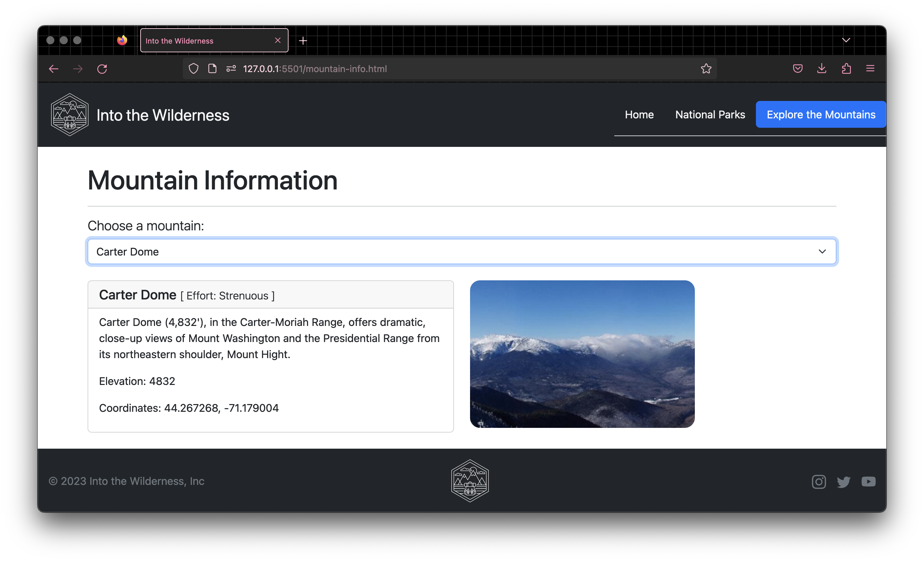The height and width of the screenshot is (562, 924).
Task: Open the National Parks nav link
Action: click(x=710, y=115)
